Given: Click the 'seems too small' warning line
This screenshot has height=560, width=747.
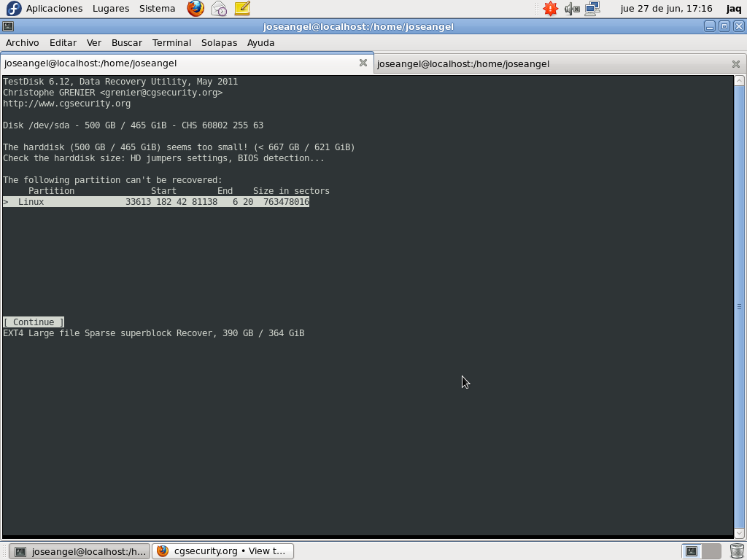Looking at the screenshot, I should tap(179, 147).
